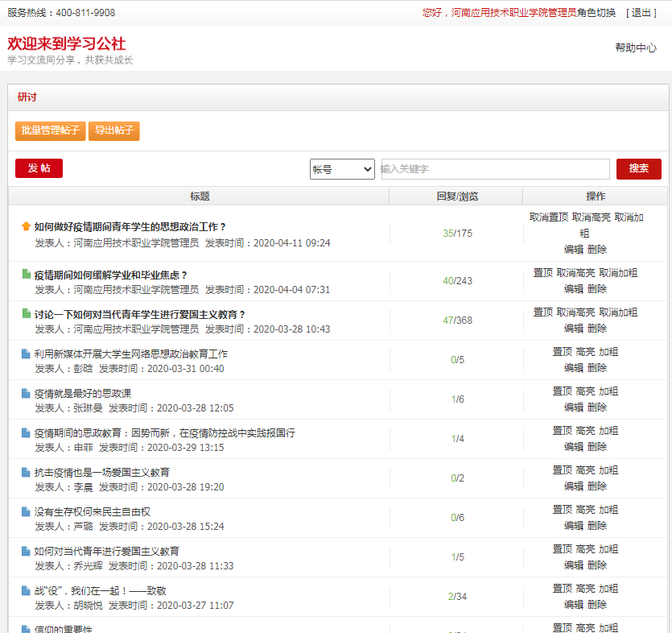
Task: Click the red 搜索 search button
Action: pyautogui.click(x=638, y=169)
